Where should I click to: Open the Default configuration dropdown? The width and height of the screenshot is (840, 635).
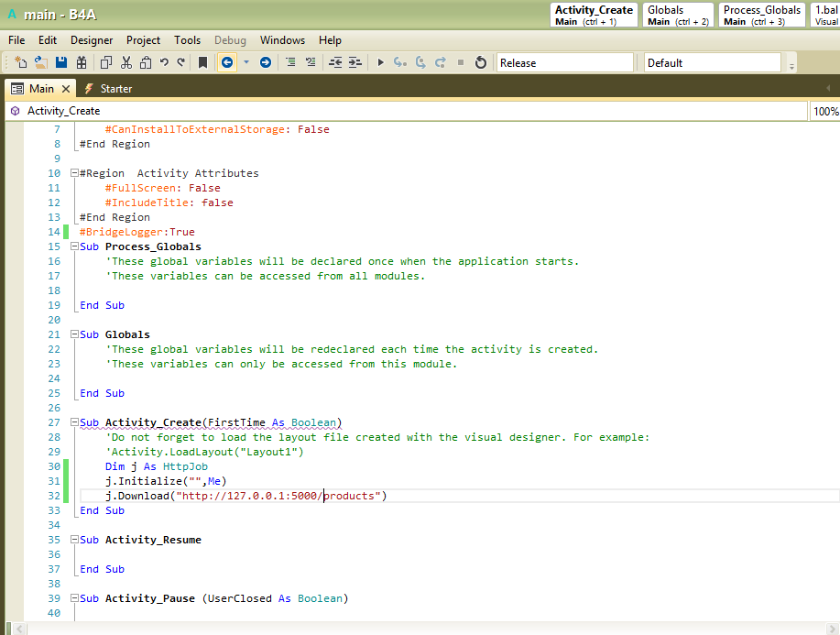713,62
